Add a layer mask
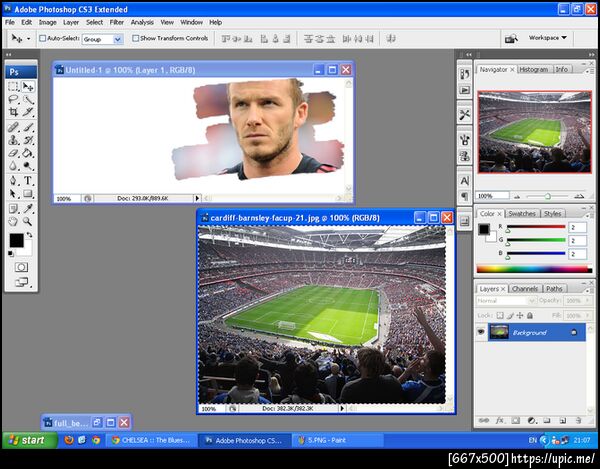Viewport: 600px width, 469px height. pyautogui.click(x=515, y=420)
